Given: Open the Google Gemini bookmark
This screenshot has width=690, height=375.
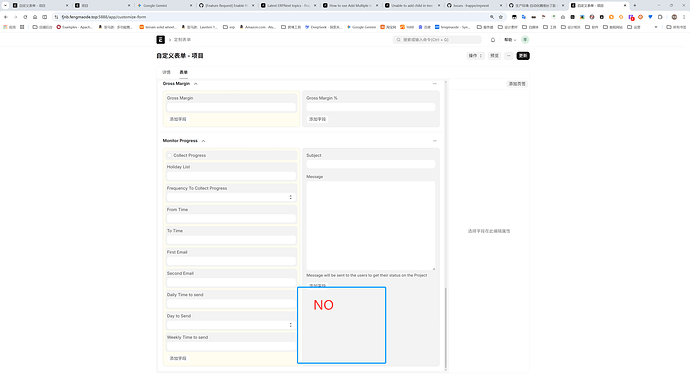Looking at the screenshot, I should 361,27.
